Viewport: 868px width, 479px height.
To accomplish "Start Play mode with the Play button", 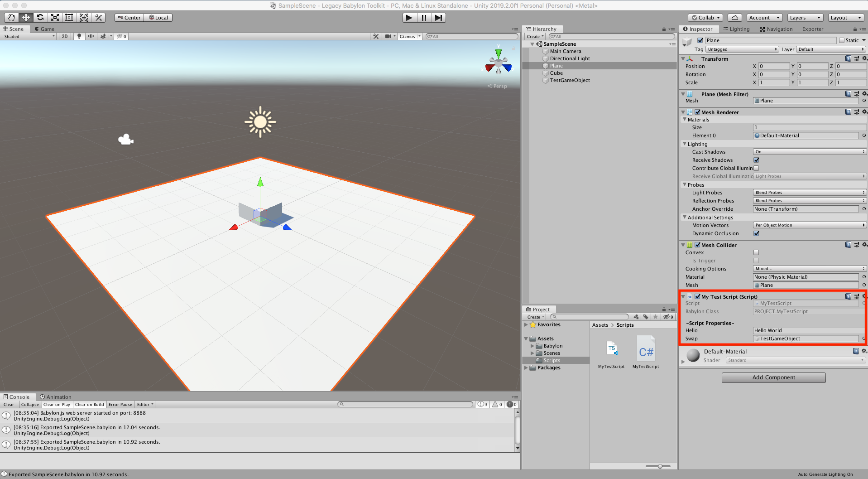I will [409, 18].
